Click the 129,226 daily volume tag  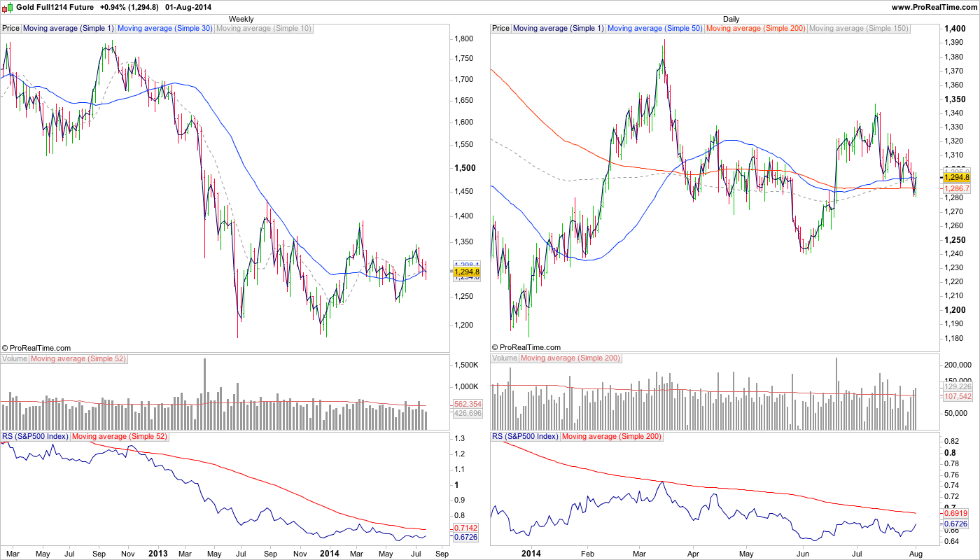pyautogui.click(x=958, y=386)
